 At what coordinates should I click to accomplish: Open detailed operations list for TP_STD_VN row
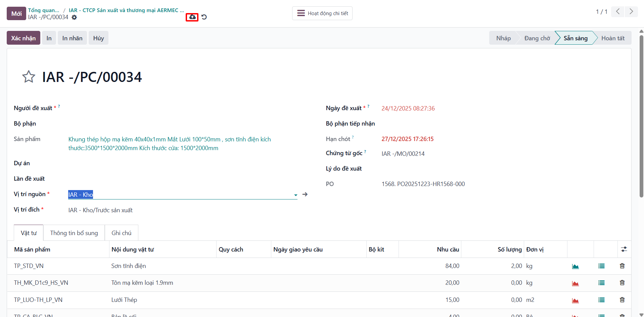click(x=601, y=266)
